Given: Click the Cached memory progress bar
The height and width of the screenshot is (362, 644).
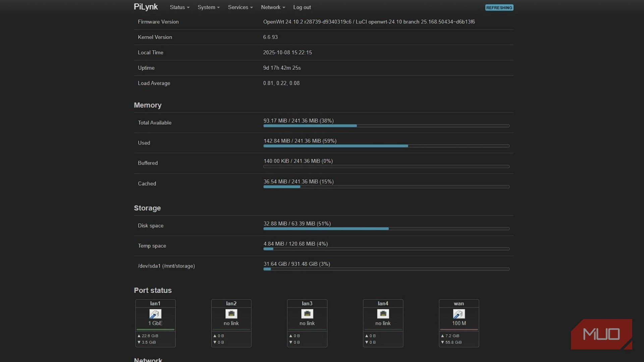Looking at the screenshot, I should pyautogui.click(x=386, y=187).
